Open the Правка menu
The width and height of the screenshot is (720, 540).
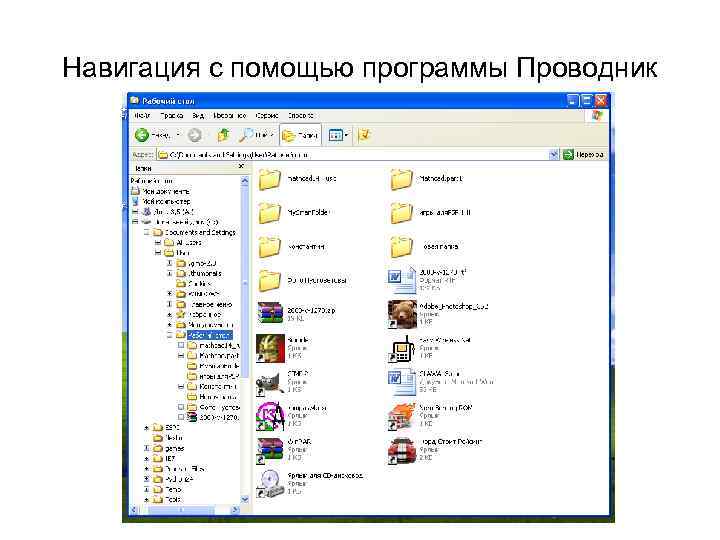(172, 115)
